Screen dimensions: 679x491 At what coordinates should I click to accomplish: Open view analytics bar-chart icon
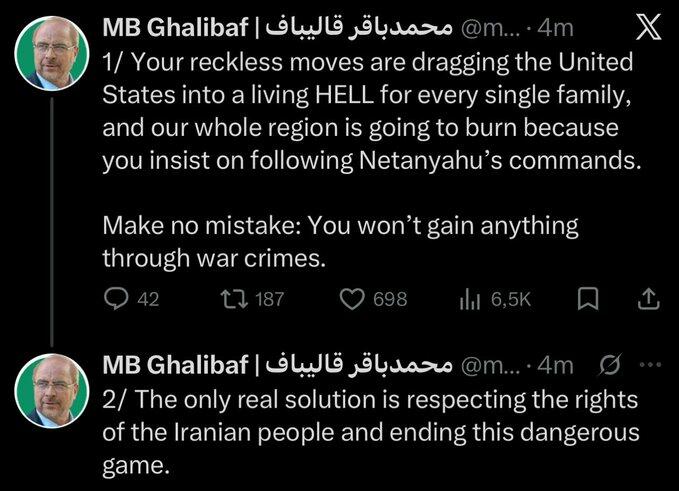point(469,299)
